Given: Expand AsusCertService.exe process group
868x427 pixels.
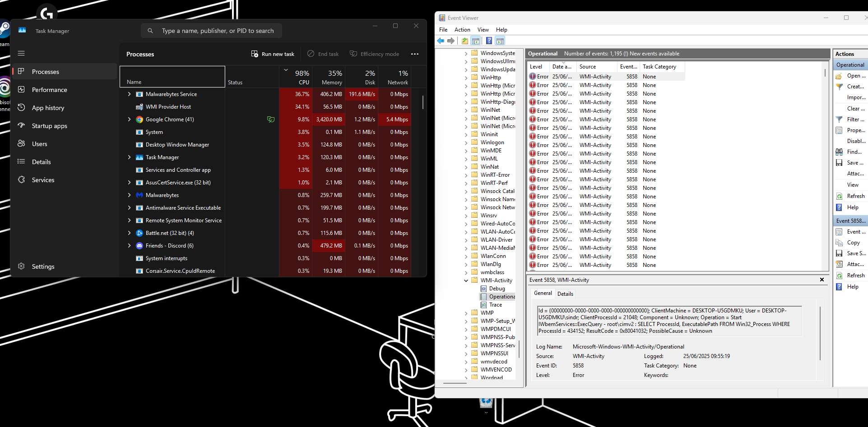Looking at the screenshot, I should coord(129,183).
